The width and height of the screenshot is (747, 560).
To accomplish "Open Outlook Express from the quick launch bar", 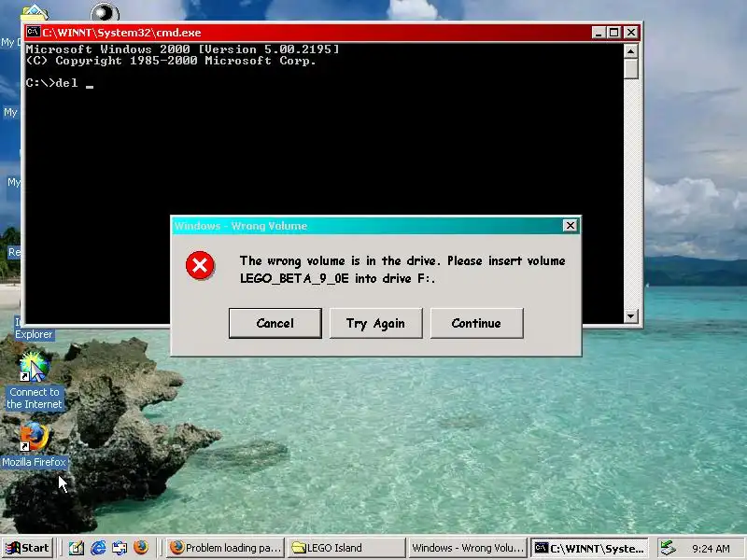I will [120, 548].
